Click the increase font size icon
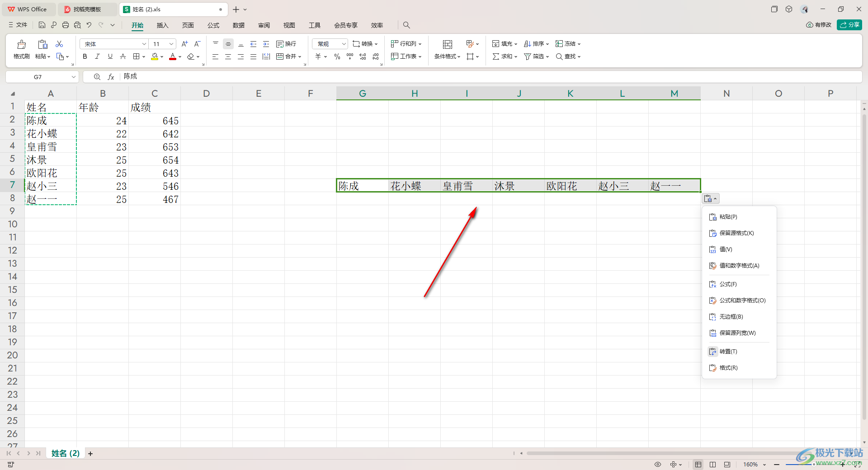This screenshot has height=470, width=868. 184,44
